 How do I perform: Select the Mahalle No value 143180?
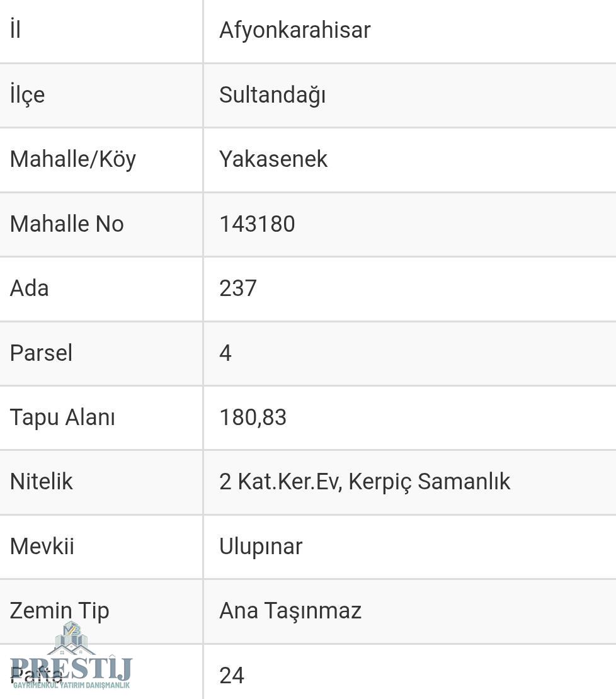(257, 224)
